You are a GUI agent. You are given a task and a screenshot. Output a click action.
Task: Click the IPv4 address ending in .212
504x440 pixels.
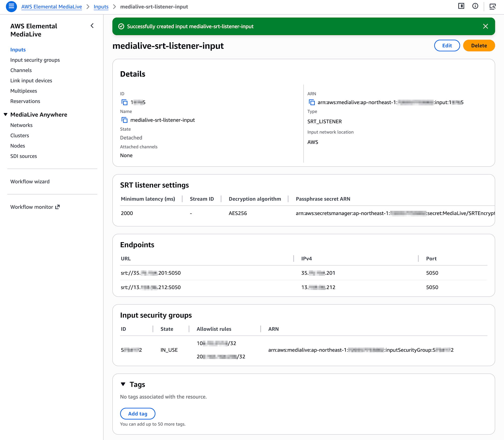[318, 287]
